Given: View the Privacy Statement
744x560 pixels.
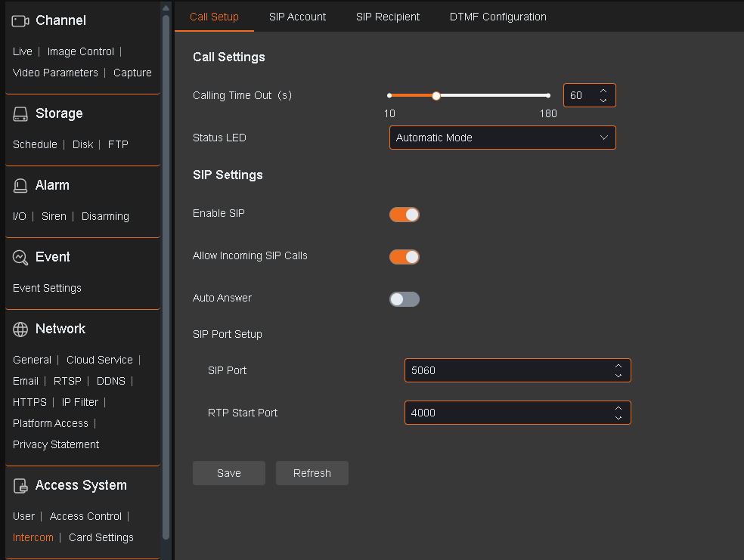Looking at the screenshot, I should (56, 444).
